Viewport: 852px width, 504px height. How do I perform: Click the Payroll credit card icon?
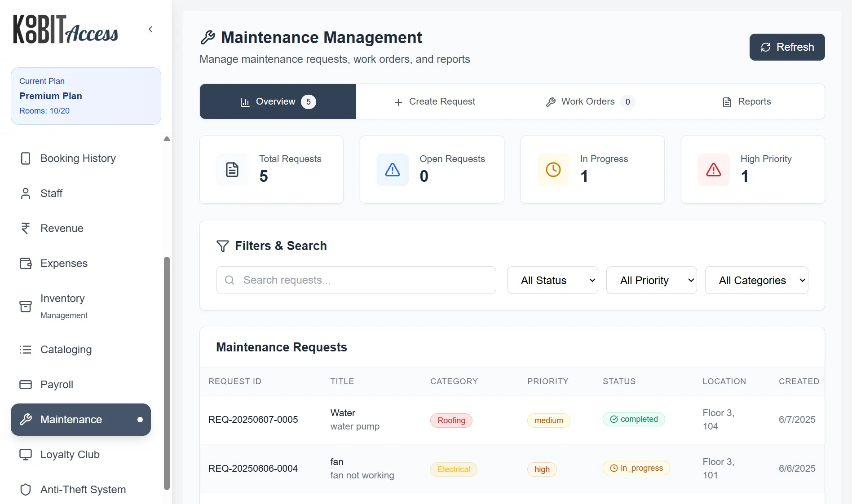tap(25, 384)
